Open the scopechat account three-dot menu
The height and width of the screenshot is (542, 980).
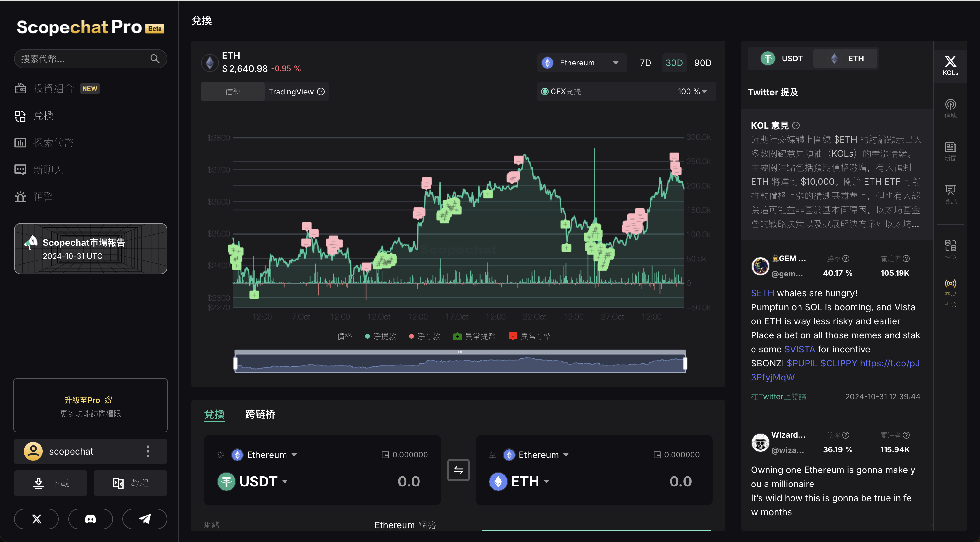point(148,451)
